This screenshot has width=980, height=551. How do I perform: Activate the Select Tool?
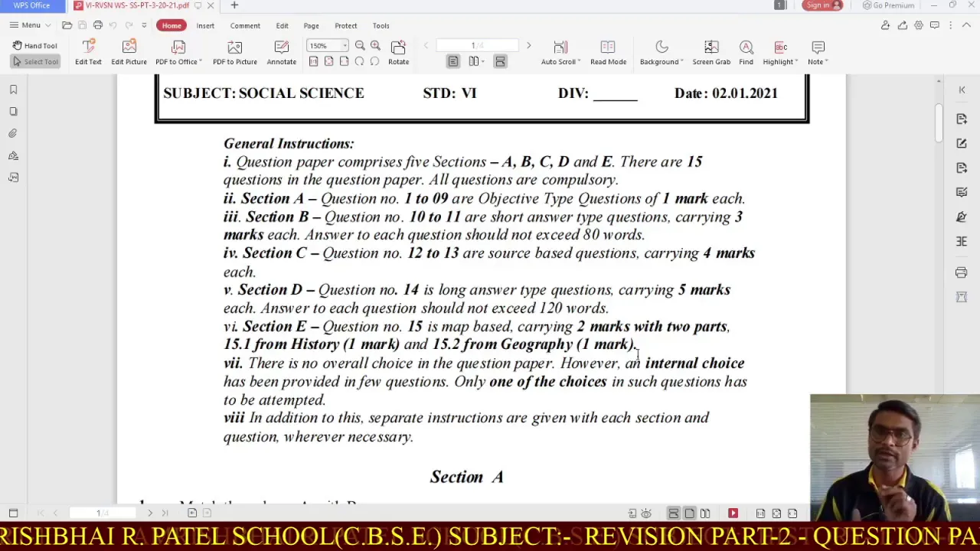point(35,61)
